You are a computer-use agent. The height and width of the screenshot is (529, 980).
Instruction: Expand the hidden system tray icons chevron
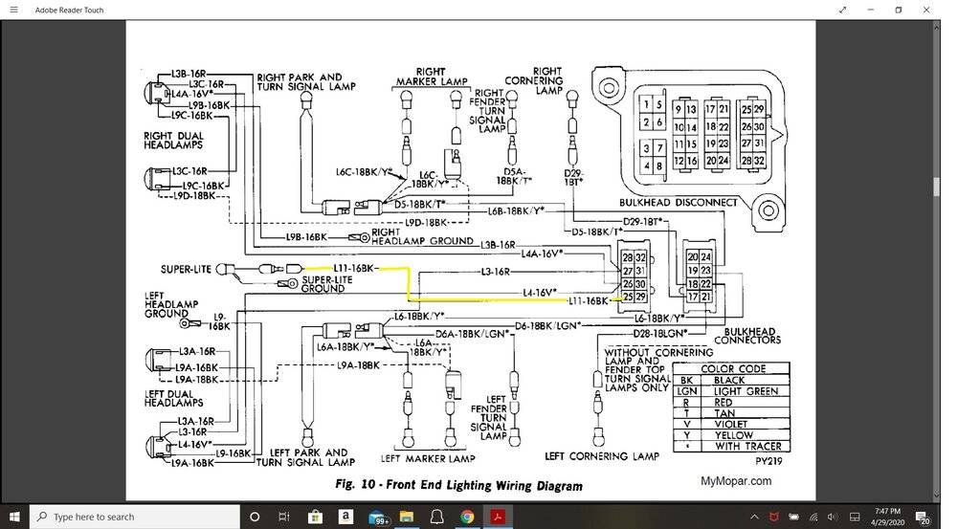756,517
